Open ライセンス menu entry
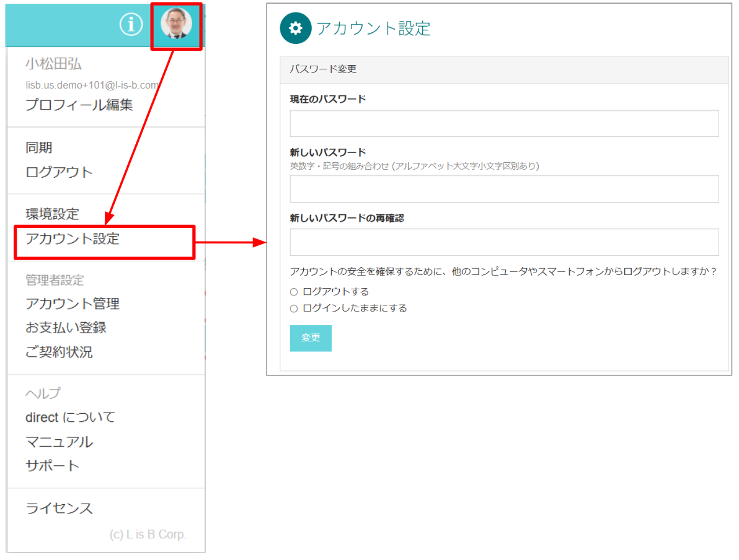This screenshot has width=739, height=560. 59,508
